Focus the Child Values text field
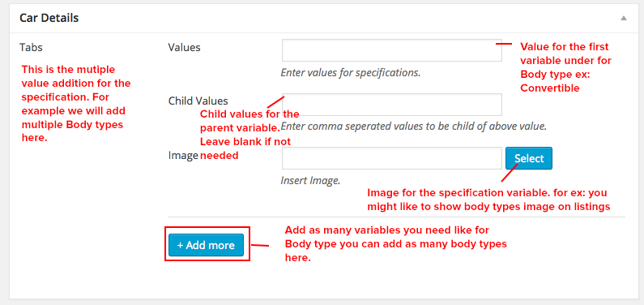Screen dimensions: 644x305 (392, 105)
